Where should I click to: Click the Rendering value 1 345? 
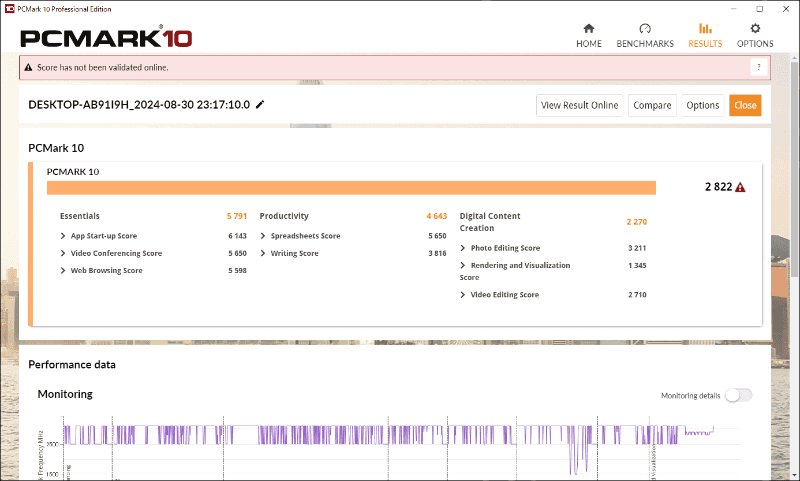click(x=637, y=265)
